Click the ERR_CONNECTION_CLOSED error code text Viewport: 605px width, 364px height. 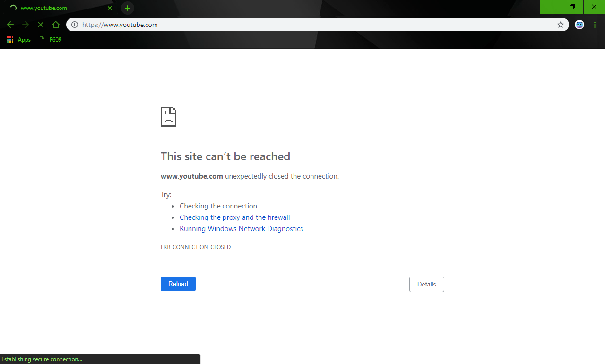click(x=196, y=247)
